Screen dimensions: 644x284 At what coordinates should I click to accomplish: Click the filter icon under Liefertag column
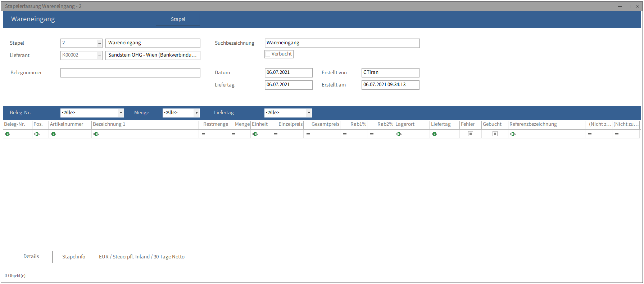[434, 134]
